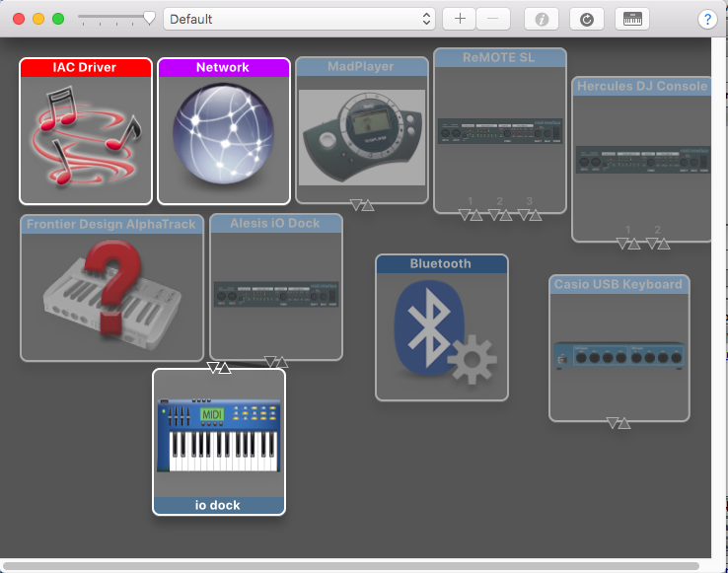Click the horizontal scrollbar at window bottom
Screen dimensions: 728x573
pos(351,565)
